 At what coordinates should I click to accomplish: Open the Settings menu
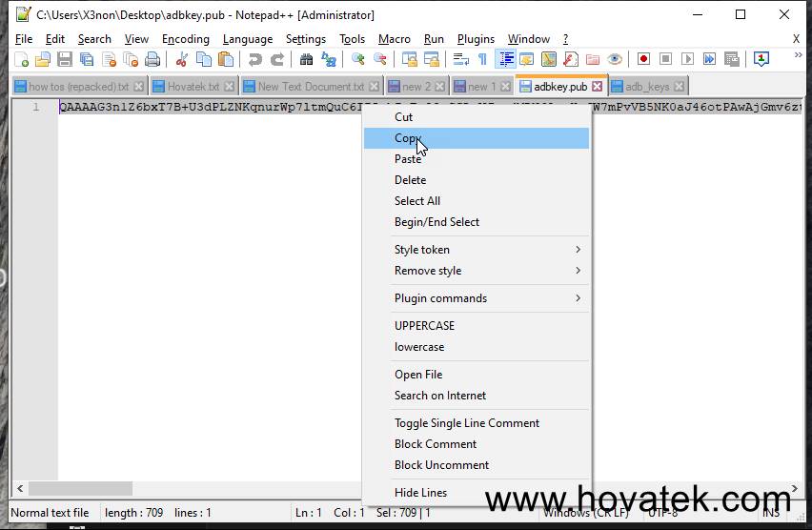(x=306, y=39)
